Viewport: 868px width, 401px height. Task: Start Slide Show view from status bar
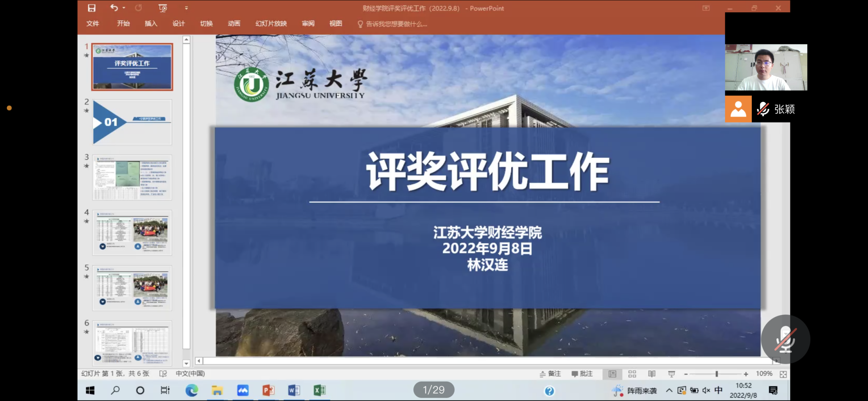672,374
